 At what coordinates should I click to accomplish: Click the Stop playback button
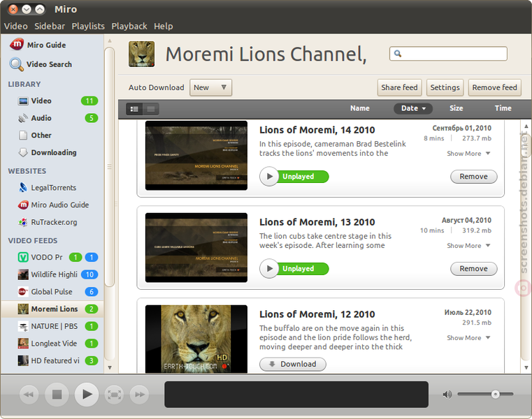click(57, 395)
